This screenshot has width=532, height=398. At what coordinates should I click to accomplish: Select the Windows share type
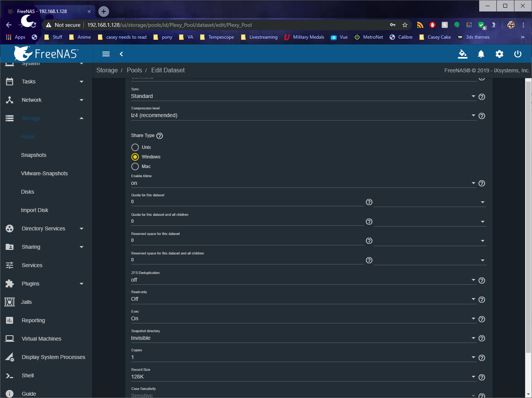click(135, 157)
